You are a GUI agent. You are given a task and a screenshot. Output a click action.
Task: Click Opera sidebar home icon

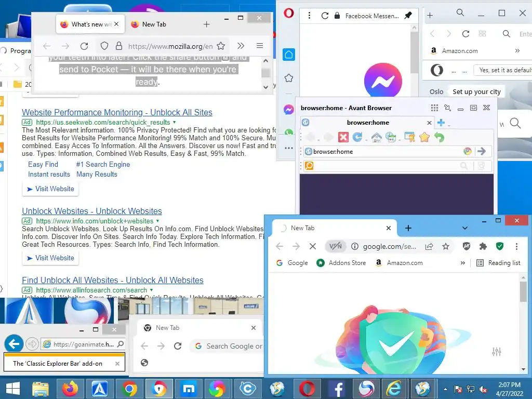coord(289,55)
